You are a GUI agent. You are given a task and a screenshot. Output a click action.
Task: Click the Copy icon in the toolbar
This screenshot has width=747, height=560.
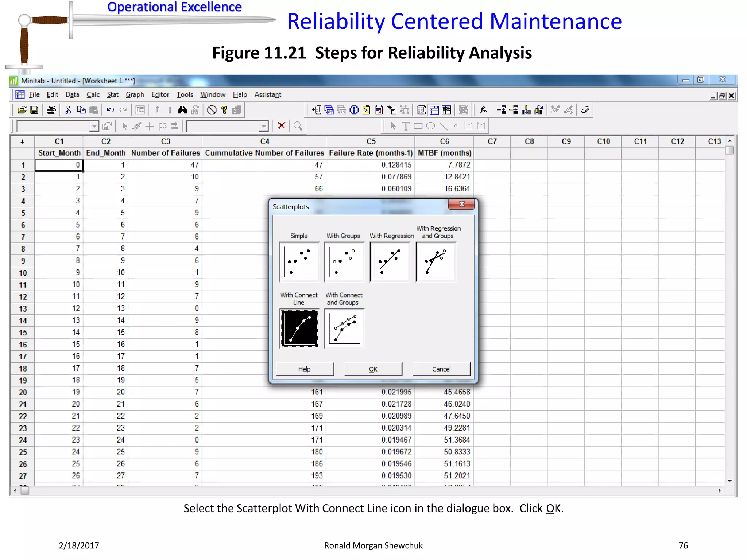coord(81,110)
